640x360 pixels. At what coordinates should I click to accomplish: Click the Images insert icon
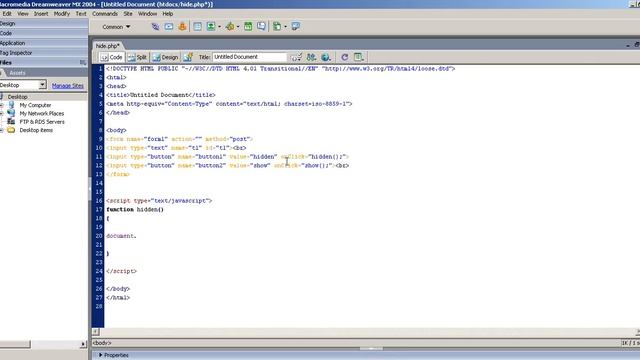[211, 27]
